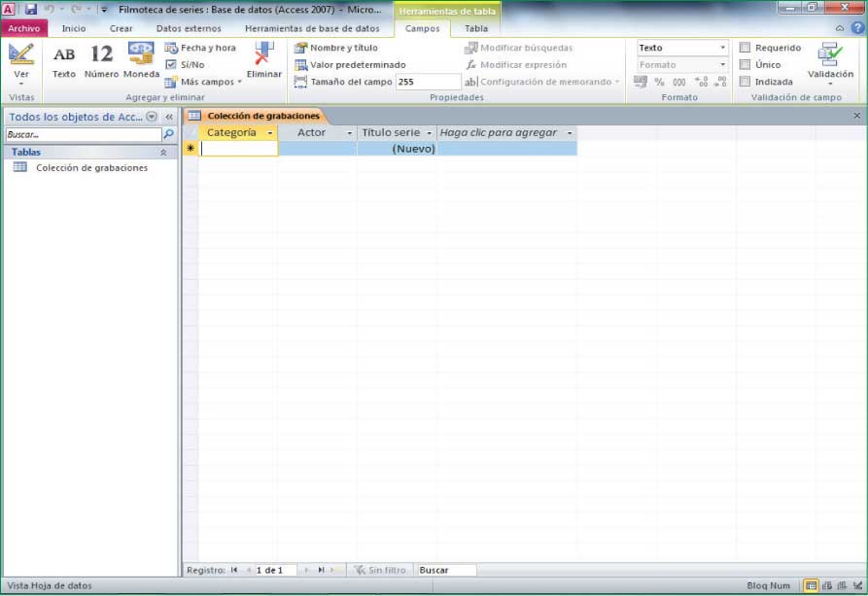The image size is (868, 596).
Task: Add a Fecha y hora field
Action: [x=200, y=48]
